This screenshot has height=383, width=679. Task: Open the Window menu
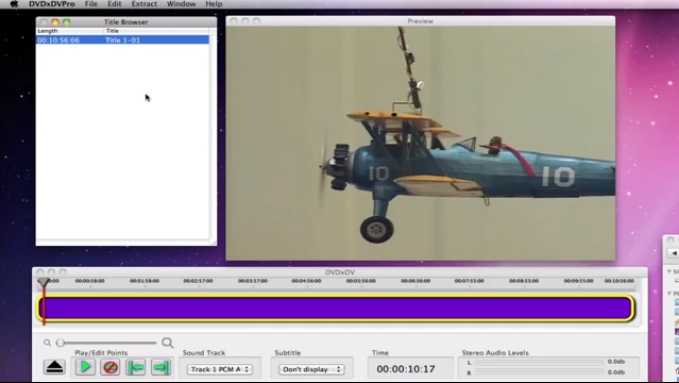pyautogui.click(x=181, y=4)
